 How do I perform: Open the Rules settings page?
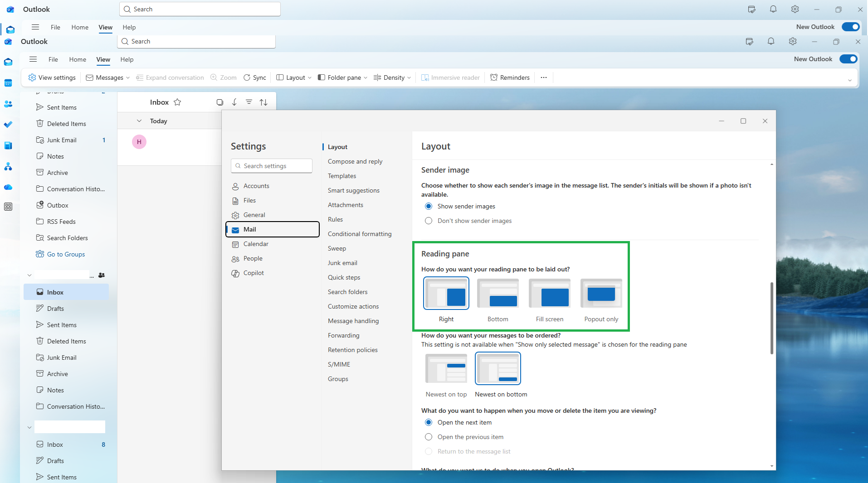pyautogui.click(x=335, y=219)
